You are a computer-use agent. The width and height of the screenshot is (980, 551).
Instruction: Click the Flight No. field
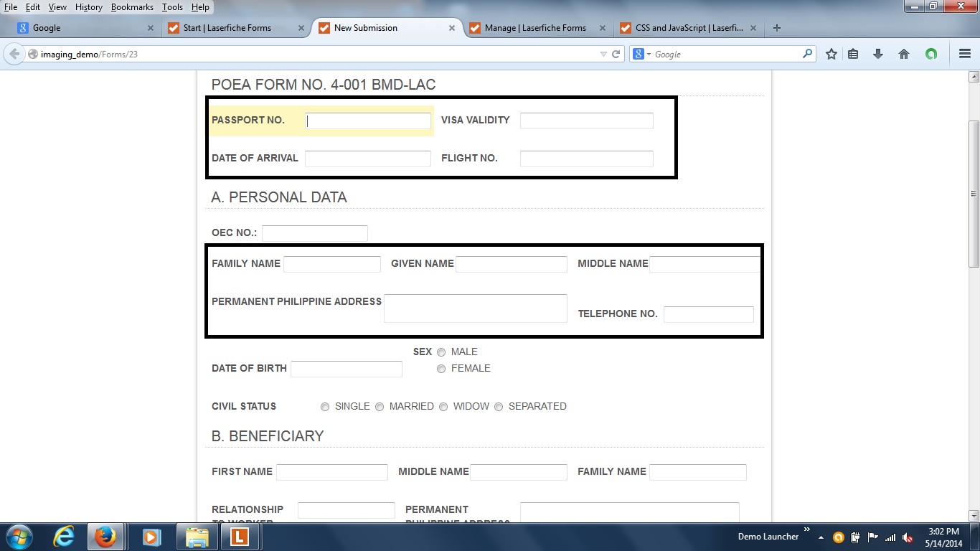pyautogui.click(x=587, y=159)
